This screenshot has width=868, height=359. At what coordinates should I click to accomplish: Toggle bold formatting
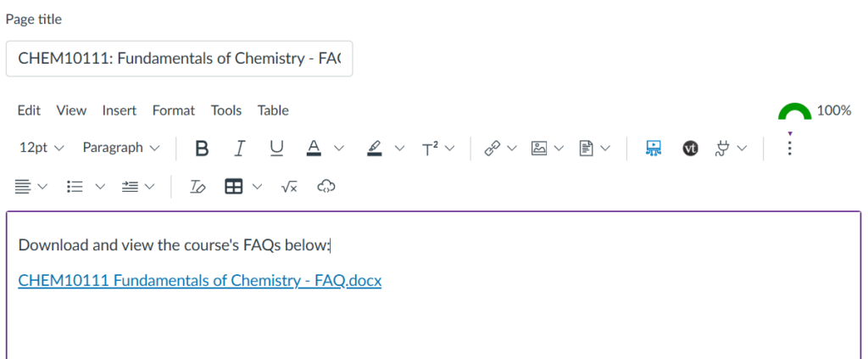coord(202,149)
